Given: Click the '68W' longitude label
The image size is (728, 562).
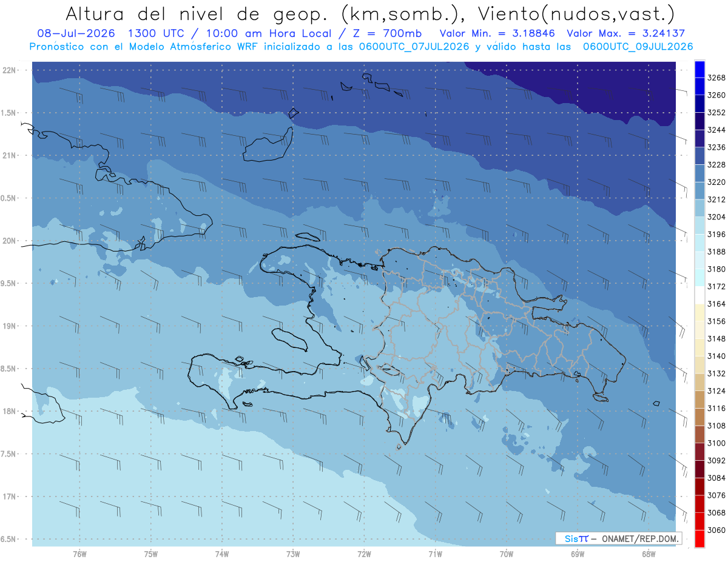Looking at the screenshot, I should pyautogui.click(x=649, y=554).
